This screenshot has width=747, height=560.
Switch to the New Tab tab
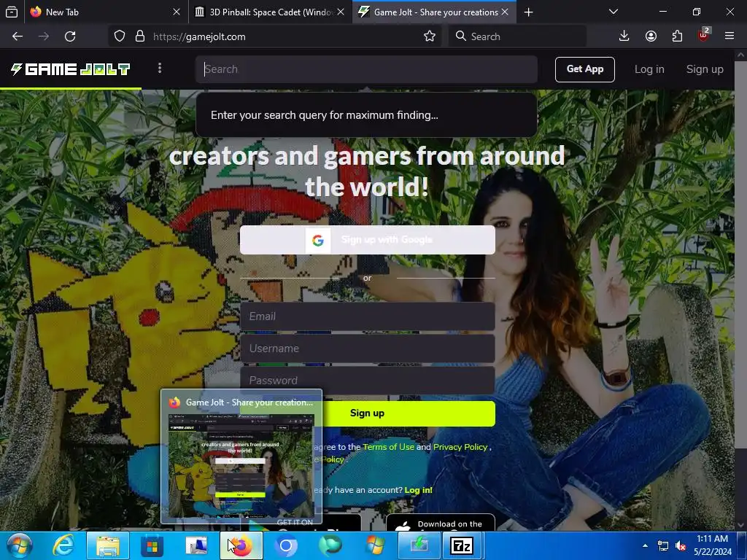106,12
